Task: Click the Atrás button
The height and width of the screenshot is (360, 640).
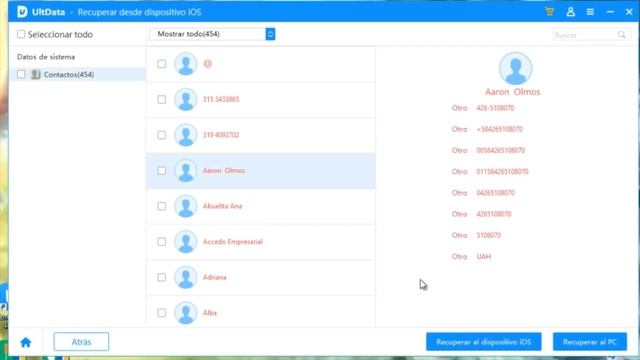Action: (81, 342)
